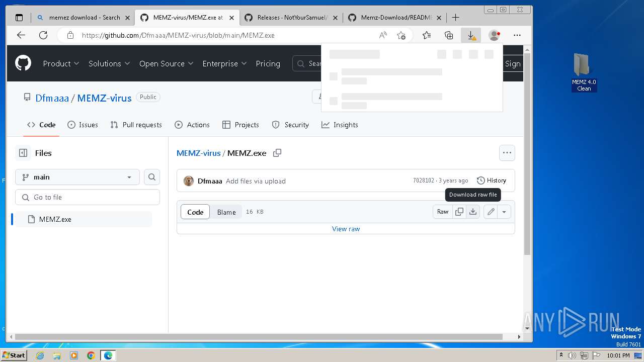Click the browser Refresh icon

pos(43,35)
